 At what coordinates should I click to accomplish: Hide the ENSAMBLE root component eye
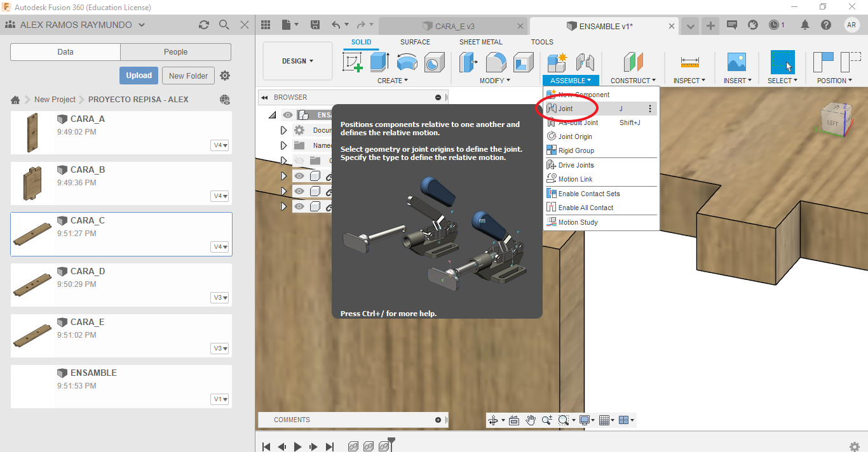tap(288, 115)
